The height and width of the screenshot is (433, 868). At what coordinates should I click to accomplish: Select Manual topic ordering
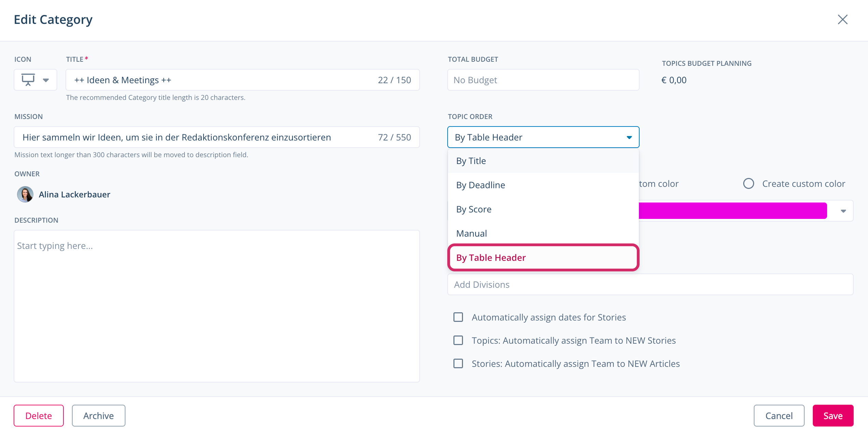pyautogui.click(x=543, y=233)
